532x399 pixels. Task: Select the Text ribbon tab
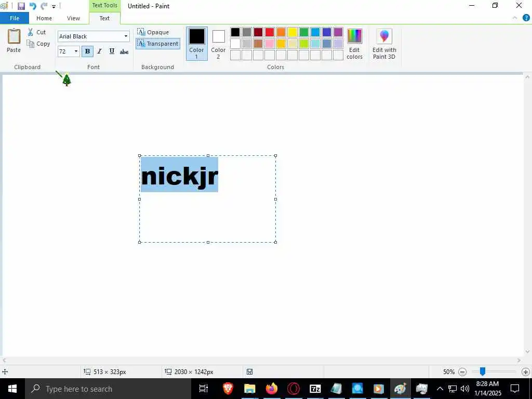click(x=104, y=18)
